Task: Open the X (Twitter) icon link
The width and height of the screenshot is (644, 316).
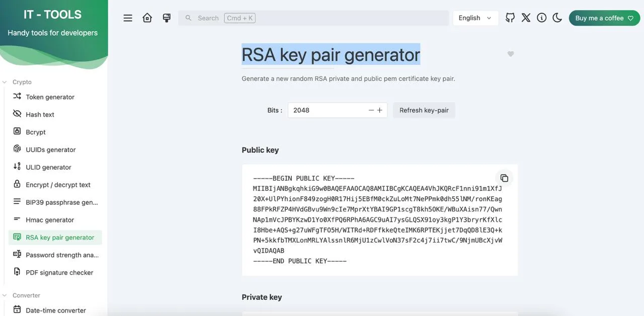Action: tap(526, 18)
